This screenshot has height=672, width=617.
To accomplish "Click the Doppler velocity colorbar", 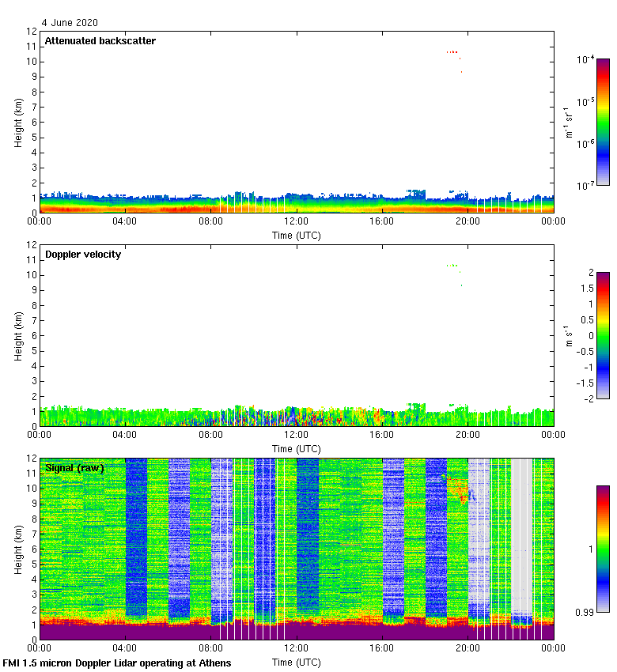I will (603, 335).
